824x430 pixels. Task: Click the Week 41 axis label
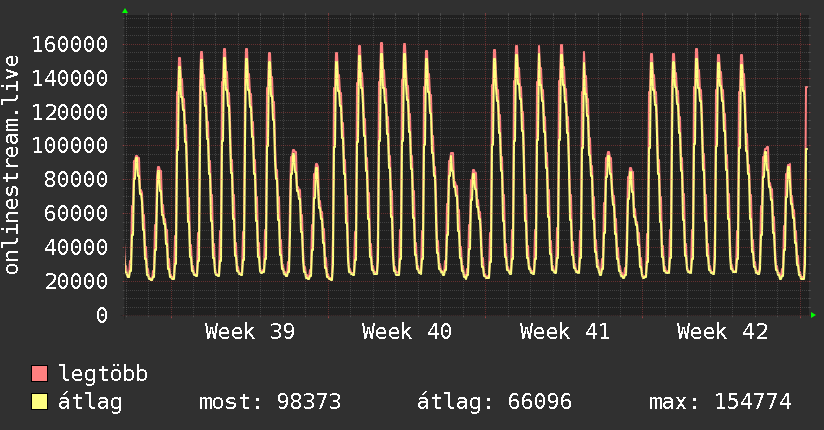(x=565, y=332)
